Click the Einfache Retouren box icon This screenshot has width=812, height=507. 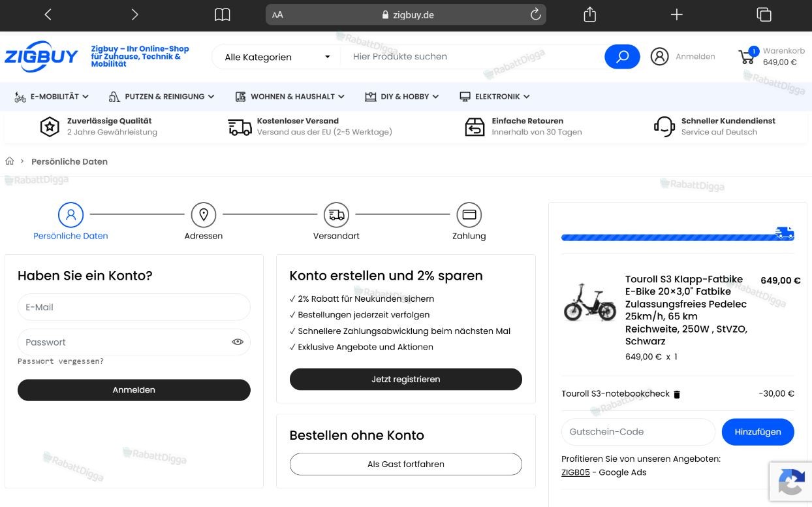(475, 127)
